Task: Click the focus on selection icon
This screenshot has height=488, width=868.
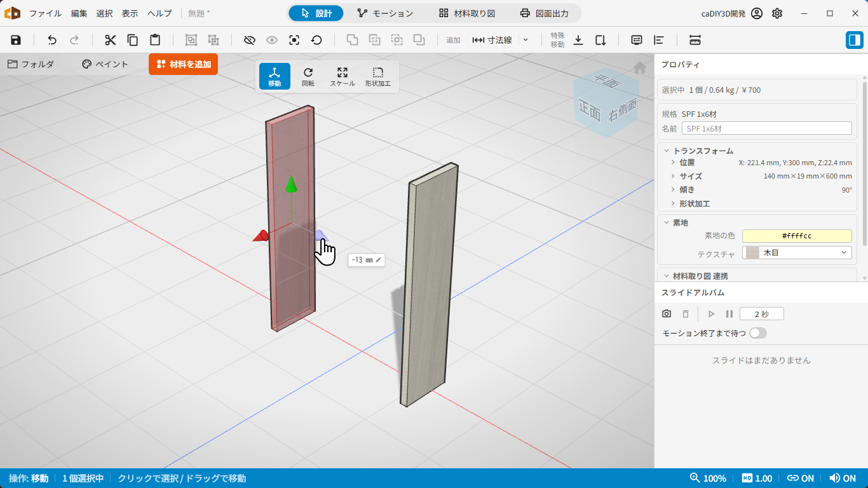Action: click(294, 40)
